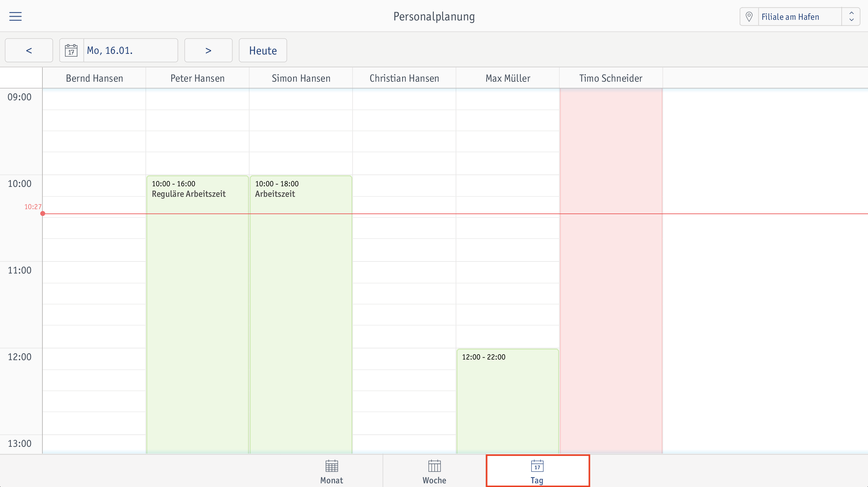Expand branch list with up-down arrows
The height and width of the screenshot is (487, 868).
(x=851, y=16)
